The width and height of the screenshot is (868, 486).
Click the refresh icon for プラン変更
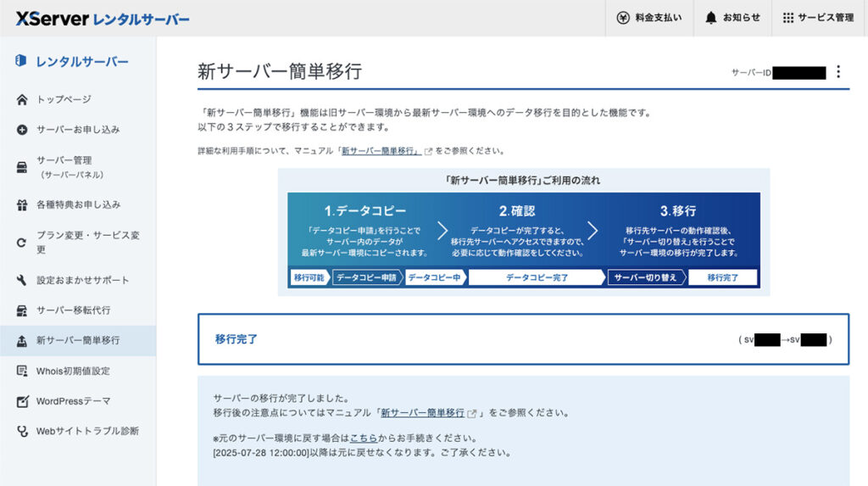[x=21, y=243]
